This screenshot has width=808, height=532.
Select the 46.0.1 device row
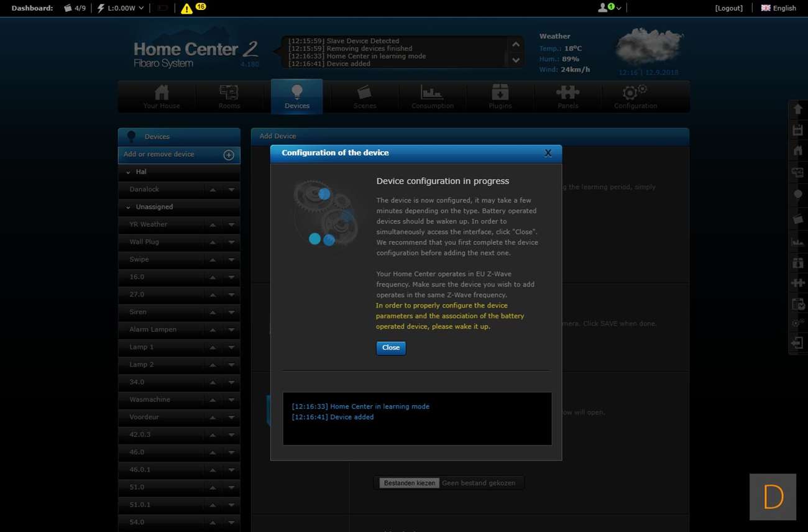pyautogui.click(x=179, y=470)
